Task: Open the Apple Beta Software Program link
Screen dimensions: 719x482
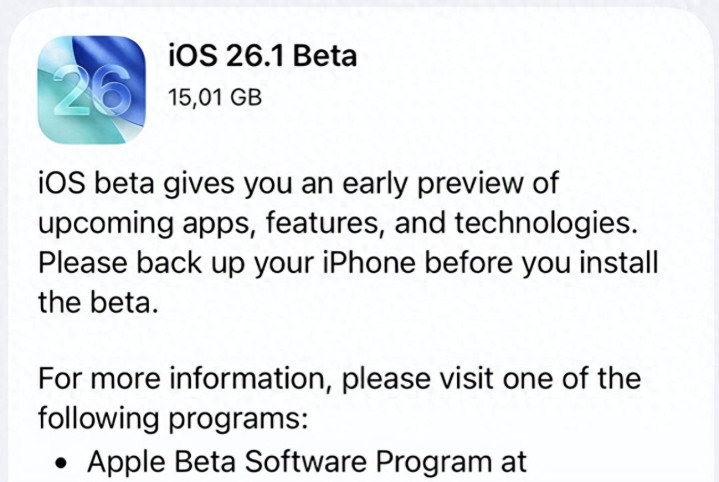Action: click(x=306, y=461)
